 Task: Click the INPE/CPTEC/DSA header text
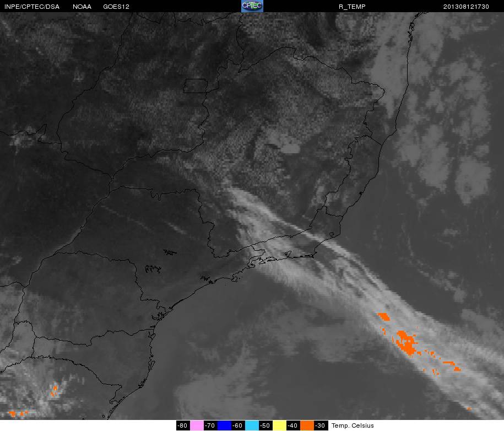[32, 7]
